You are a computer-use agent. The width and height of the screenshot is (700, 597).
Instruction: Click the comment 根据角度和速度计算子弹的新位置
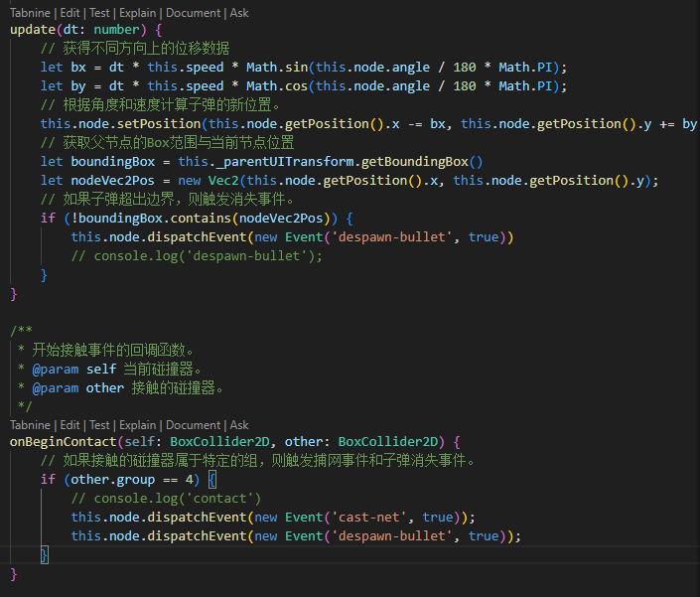pyautogui.click(x=160, y=105)
